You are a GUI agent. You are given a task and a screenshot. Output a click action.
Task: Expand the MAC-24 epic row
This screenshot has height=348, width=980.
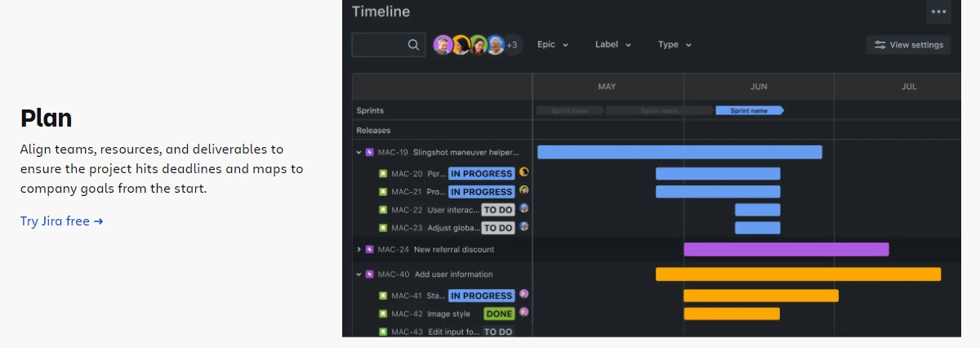(x=359, y=249)
